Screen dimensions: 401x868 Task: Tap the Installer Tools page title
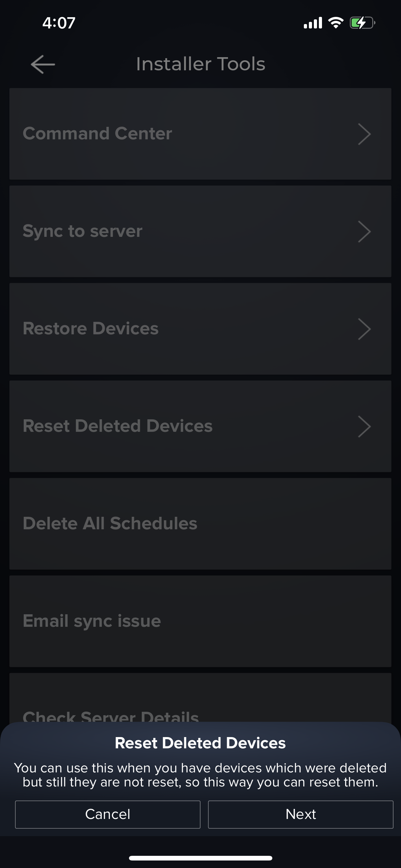(x=201, y=64)
